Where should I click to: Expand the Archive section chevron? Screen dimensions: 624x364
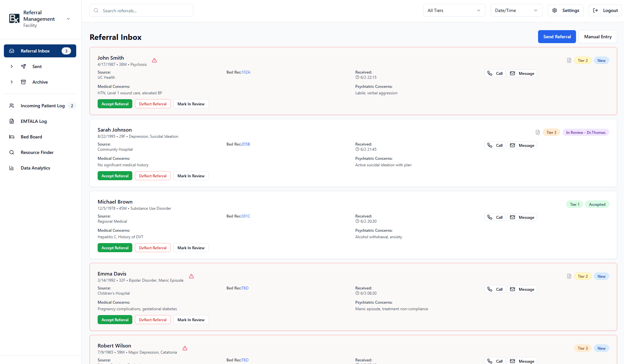pos(12,82)
